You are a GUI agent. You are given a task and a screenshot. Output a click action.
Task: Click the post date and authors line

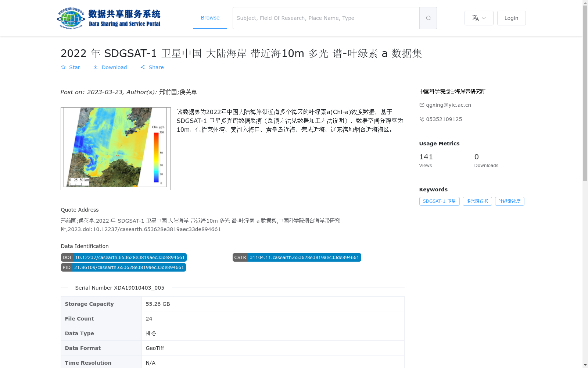coord(129,92)
